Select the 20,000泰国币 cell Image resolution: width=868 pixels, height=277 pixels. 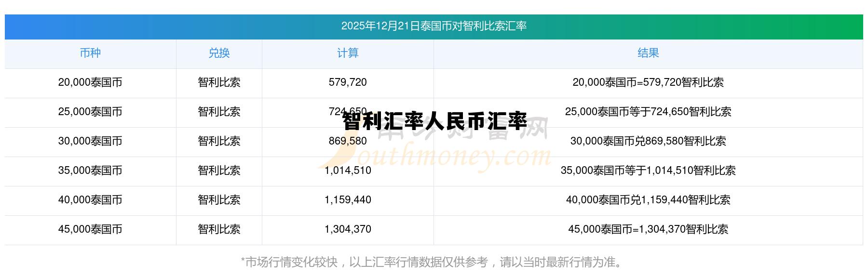pos(90,82)
